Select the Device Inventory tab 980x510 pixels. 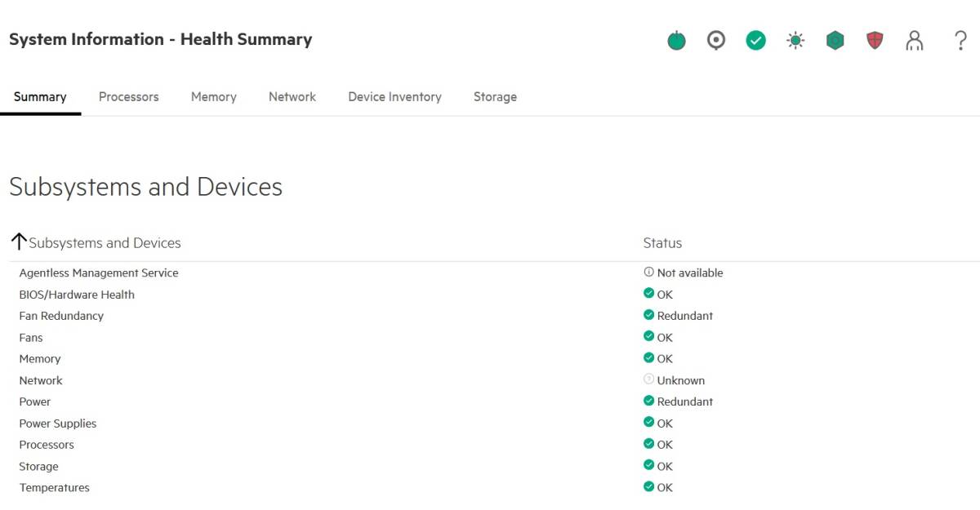pyautogui.click(x=394, y=97)
